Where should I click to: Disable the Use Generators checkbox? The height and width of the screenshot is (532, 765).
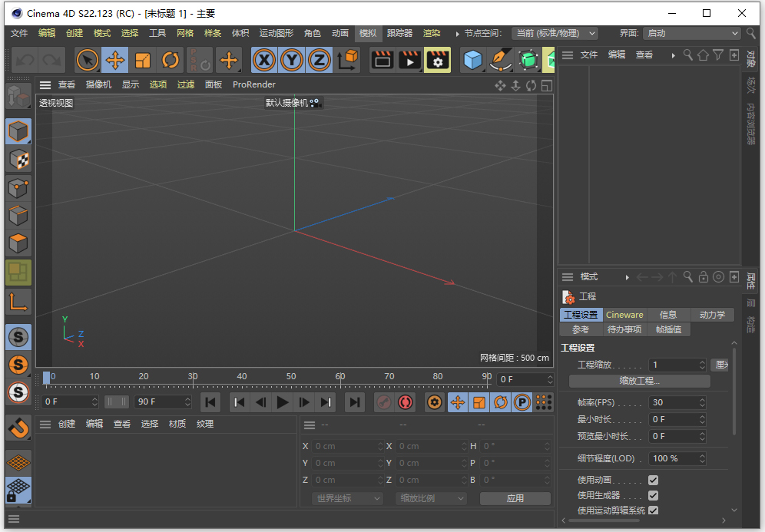coord(653,495)
